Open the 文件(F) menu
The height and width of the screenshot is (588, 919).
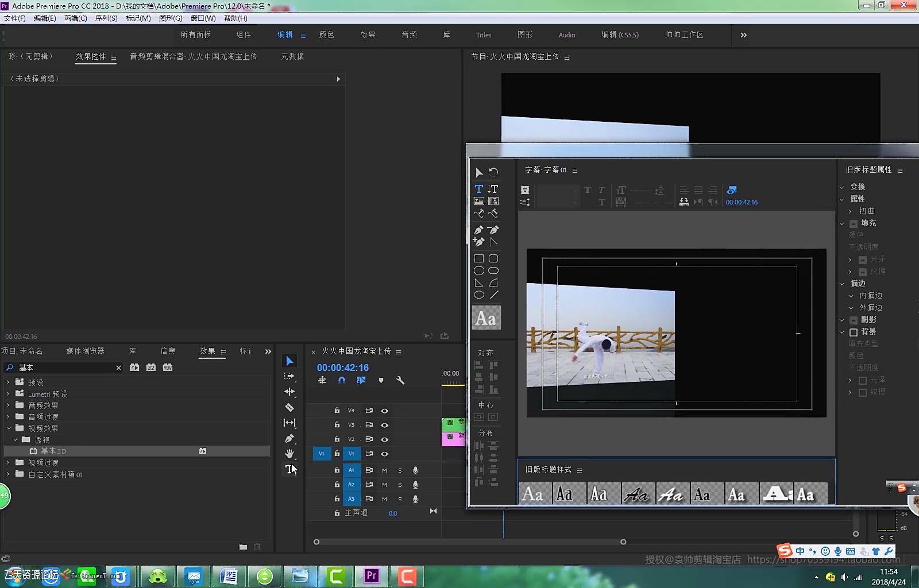coord(15,18)
